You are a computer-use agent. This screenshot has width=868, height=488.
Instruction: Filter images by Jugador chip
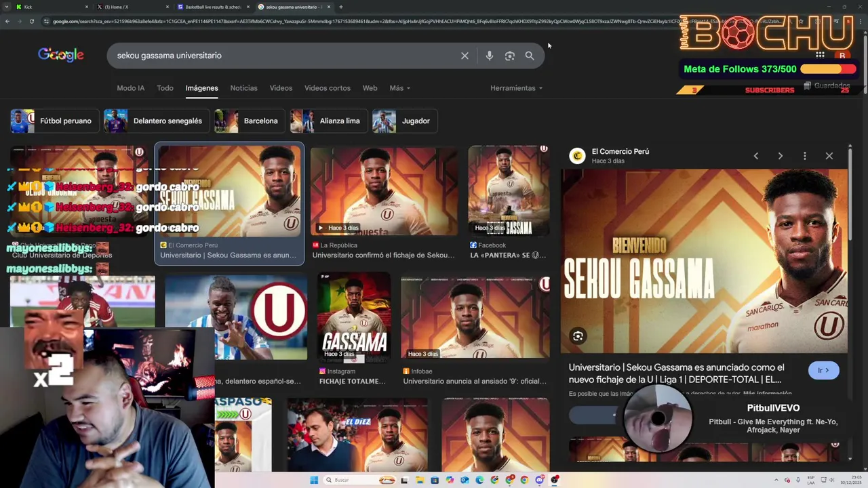coord(404,121)
